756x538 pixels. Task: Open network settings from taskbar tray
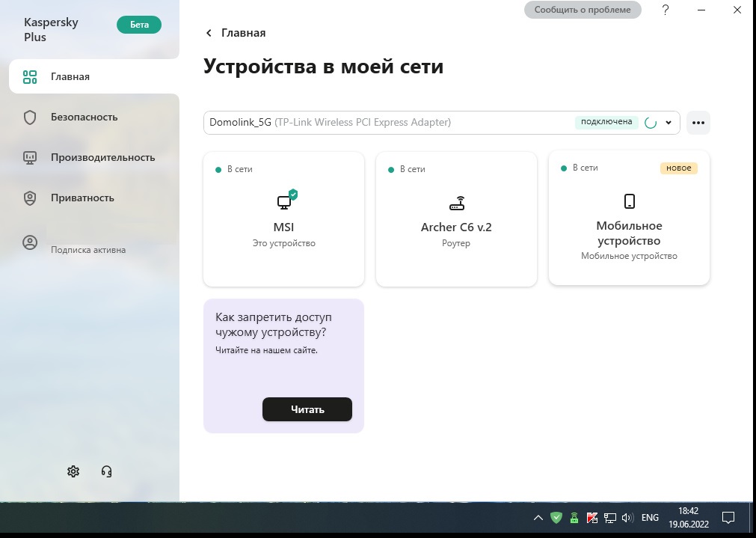610,519
